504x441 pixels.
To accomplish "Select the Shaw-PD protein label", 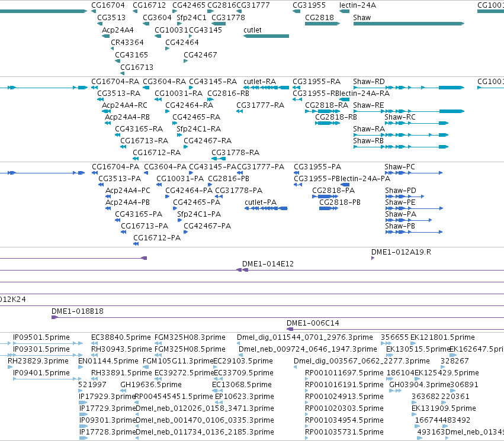I will tap(400, 191).
